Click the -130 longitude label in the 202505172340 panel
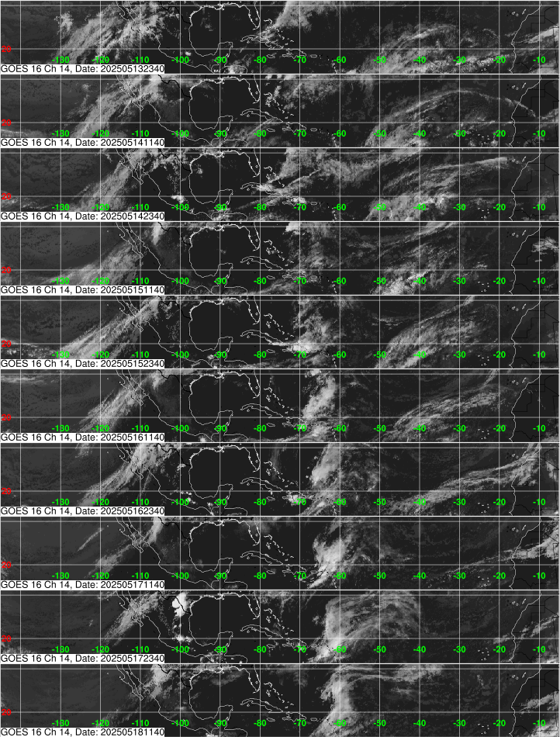This screenshot has height=737, width=560. (x=60, y=649)
